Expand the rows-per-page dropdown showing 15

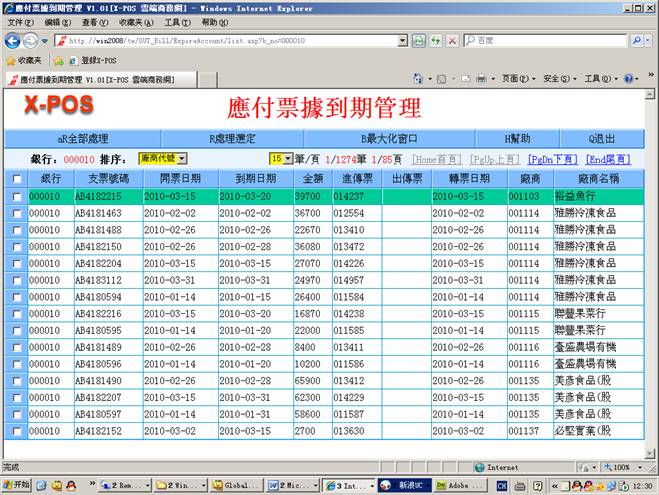pyautogui.click(x=281, y=159)
